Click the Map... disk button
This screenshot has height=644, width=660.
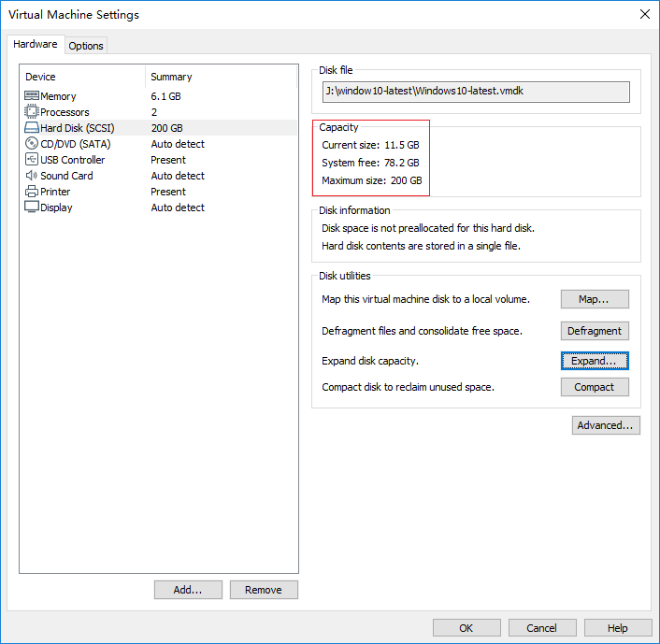(x=595, y=299)
